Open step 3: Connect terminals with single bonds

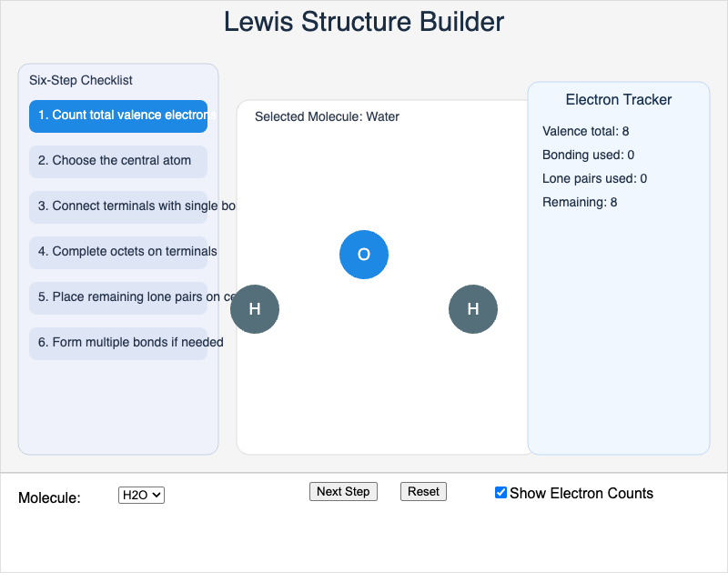(x=117, y=206)
